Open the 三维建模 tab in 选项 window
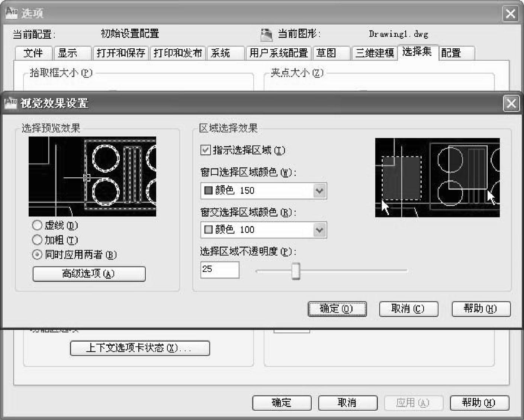The height and width of the screenshot is (420, 524). tap(374, 53)
